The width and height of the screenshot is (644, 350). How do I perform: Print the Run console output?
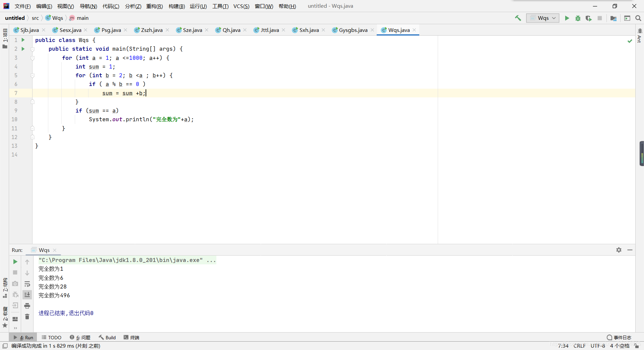[x=27, y=306]
